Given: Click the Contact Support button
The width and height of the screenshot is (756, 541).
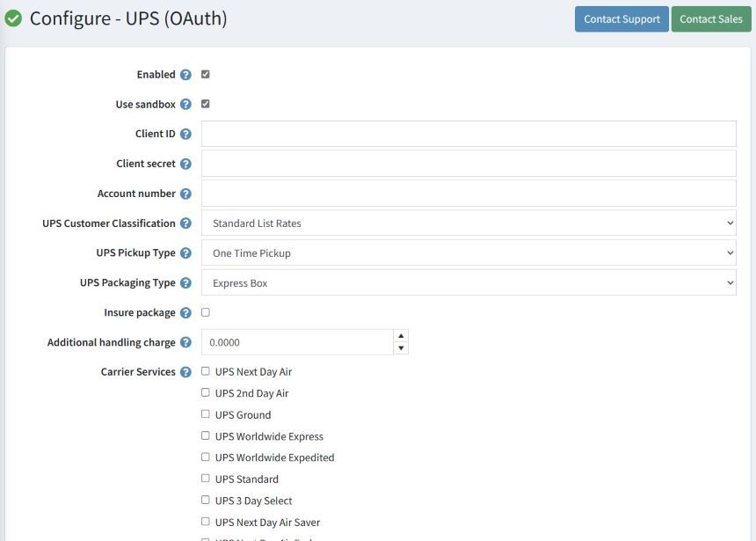Looking at the screenshot, I should (x=622, y=19).
